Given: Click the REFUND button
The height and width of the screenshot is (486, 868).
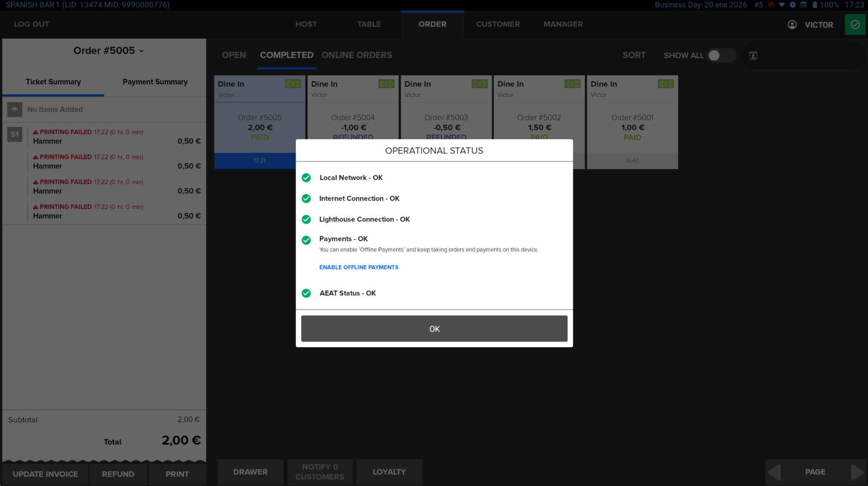Looking at the screenshot, I should (118, 474).
